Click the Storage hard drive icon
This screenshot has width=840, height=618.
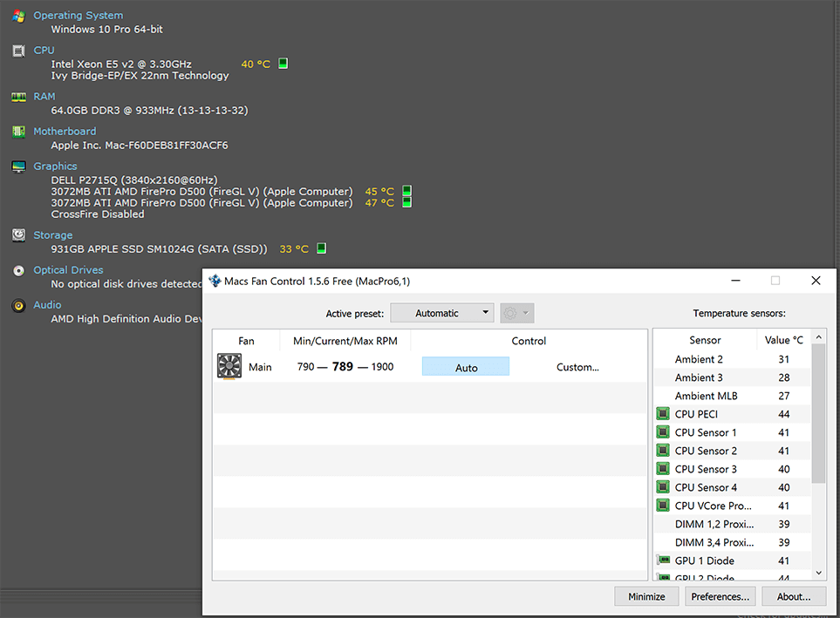[x=18, y=235]
